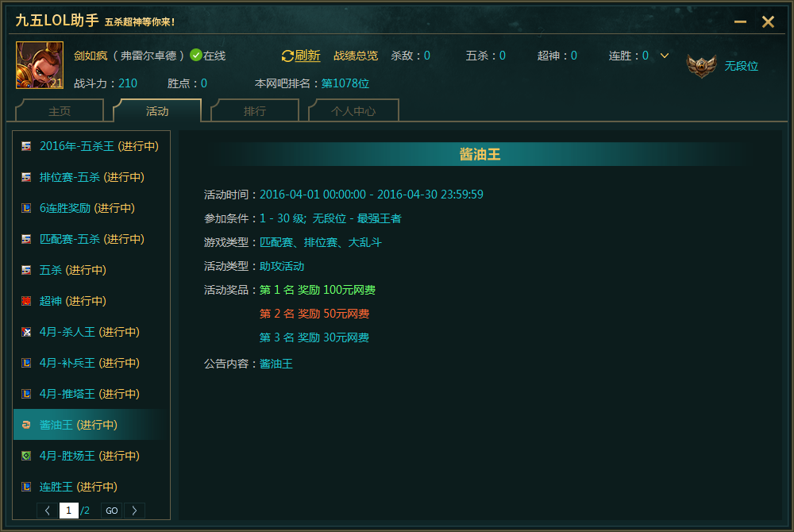Select the 4月-补兵王 activity
Screen dimensions: 794x532
coord(91,362)
